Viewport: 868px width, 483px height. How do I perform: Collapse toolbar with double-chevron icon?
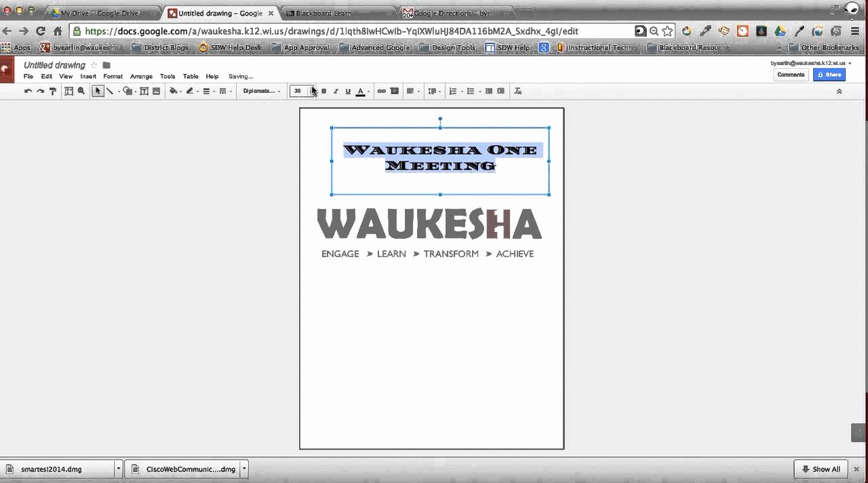click(839, 91)
